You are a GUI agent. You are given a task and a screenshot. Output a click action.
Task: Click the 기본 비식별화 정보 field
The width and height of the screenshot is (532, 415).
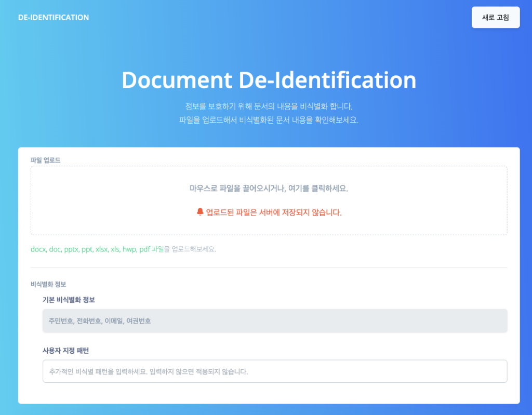(x=274, y=320)
